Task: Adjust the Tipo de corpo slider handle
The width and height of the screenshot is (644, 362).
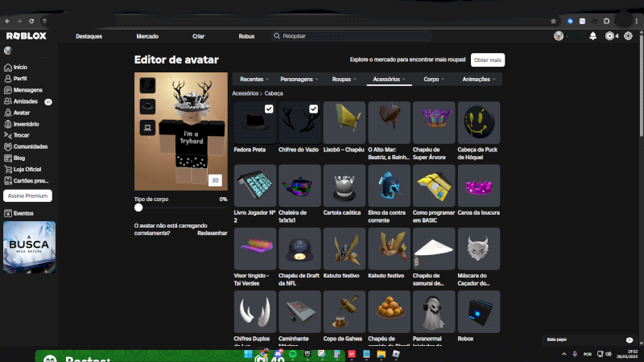Action: click(x=138, y=208)
